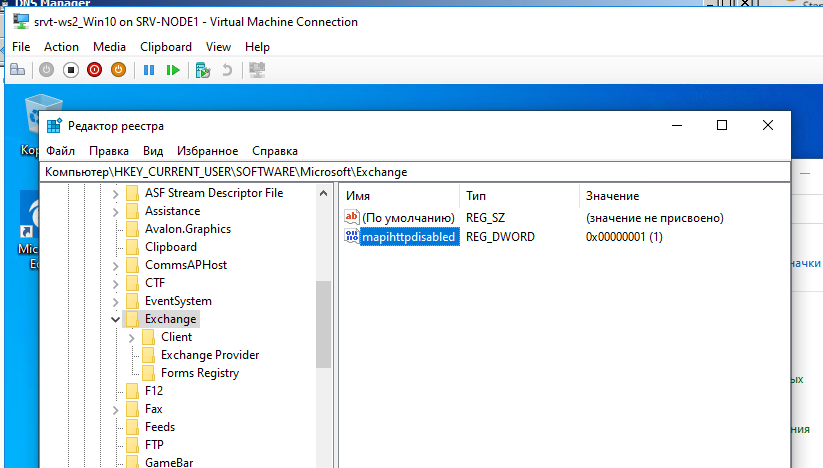Click the tree scrollbar up arrow
This screenshot has height=468, width=823.
pos(323,193)
